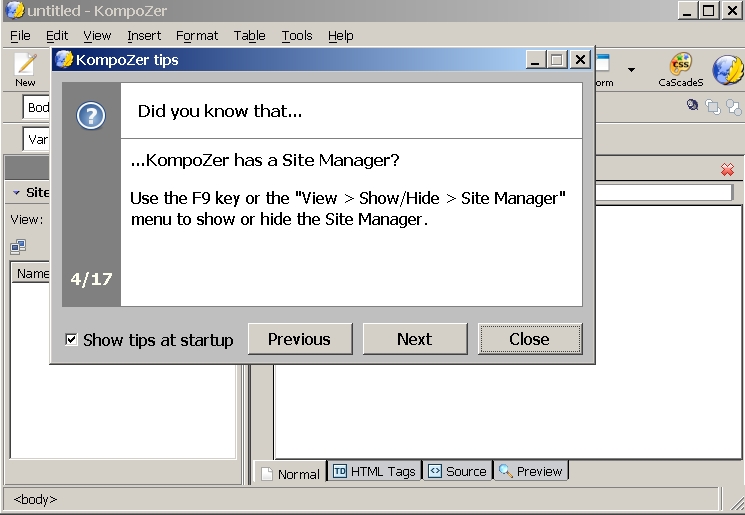Maximize the main KompoZer window
The image size is (745, 515).
click(x=708, y=10)
